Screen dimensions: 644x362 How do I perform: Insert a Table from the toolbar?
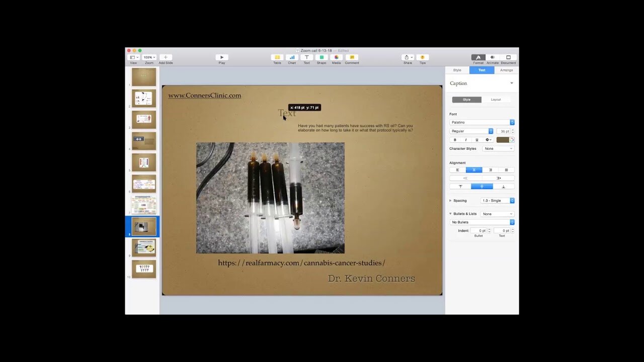point(277,57)
